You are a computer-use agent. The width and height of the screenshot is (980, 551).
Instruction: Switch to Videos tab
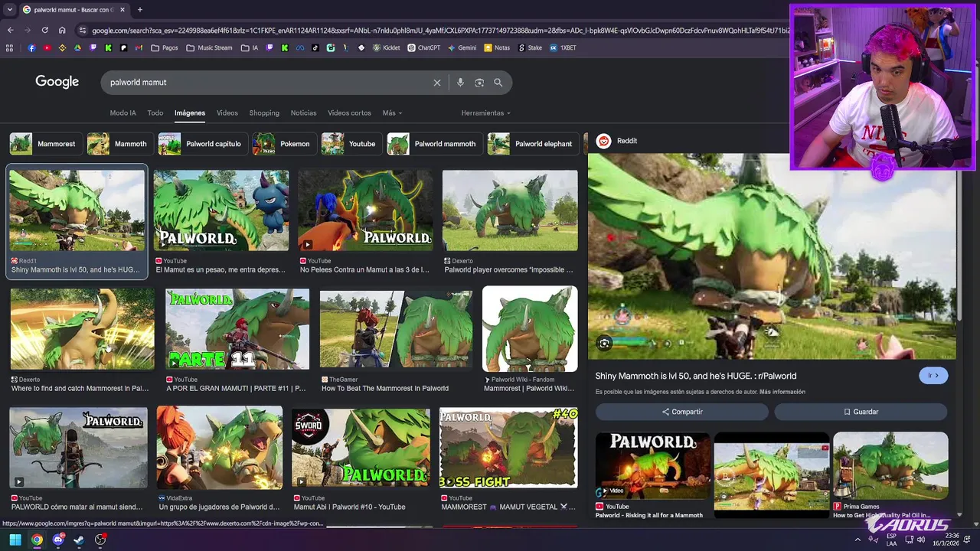pyautogui.click(x=227, y=113)
